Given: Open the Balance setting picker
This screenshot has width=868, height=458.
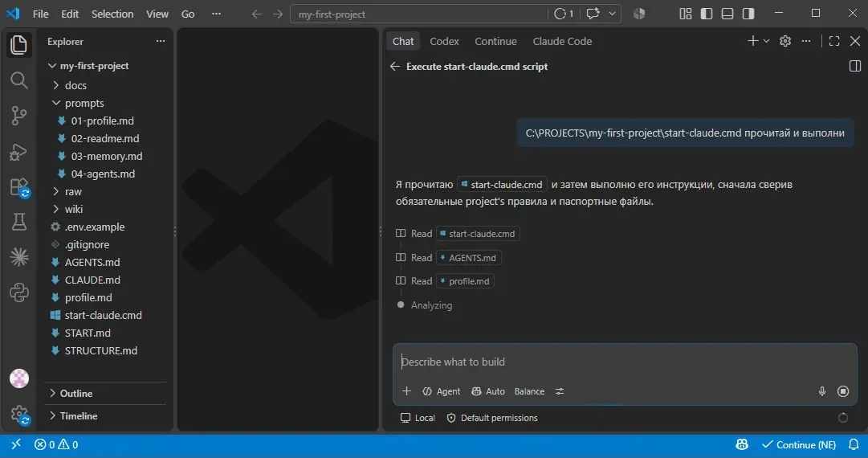Looking at the screenshot, I should (x=529, y=391).
